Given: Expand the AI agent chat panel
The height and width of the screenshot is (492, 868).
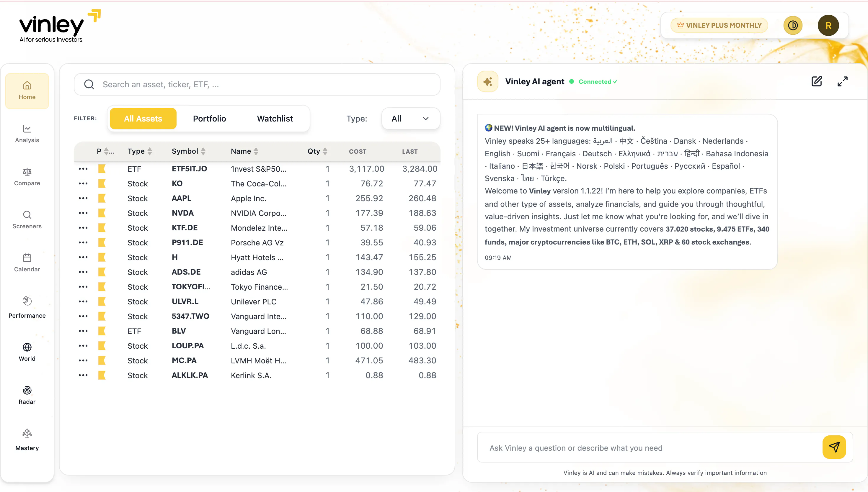Looking at the screenshot, I should [842, 81].
